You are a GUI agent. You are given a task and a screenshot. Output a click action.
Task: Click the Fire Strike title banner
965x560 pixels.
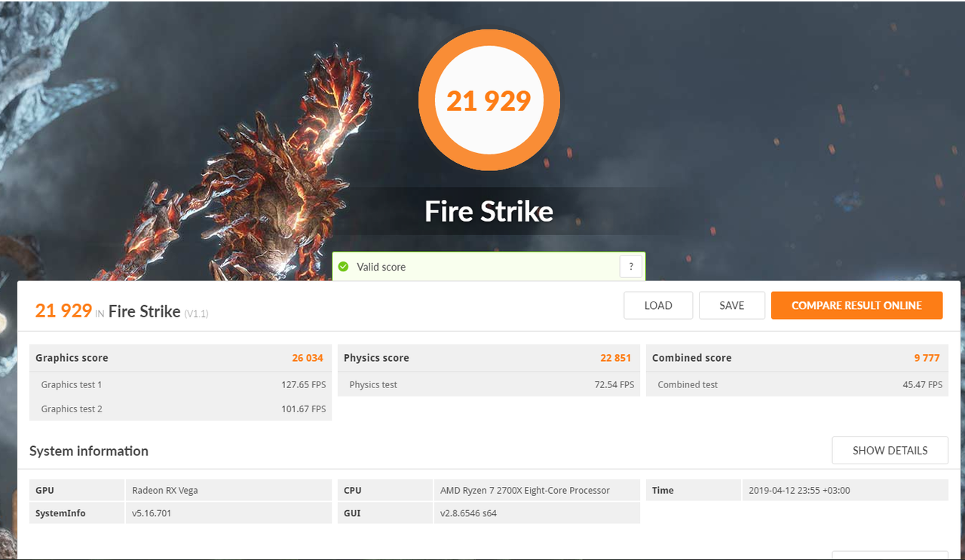489,211
